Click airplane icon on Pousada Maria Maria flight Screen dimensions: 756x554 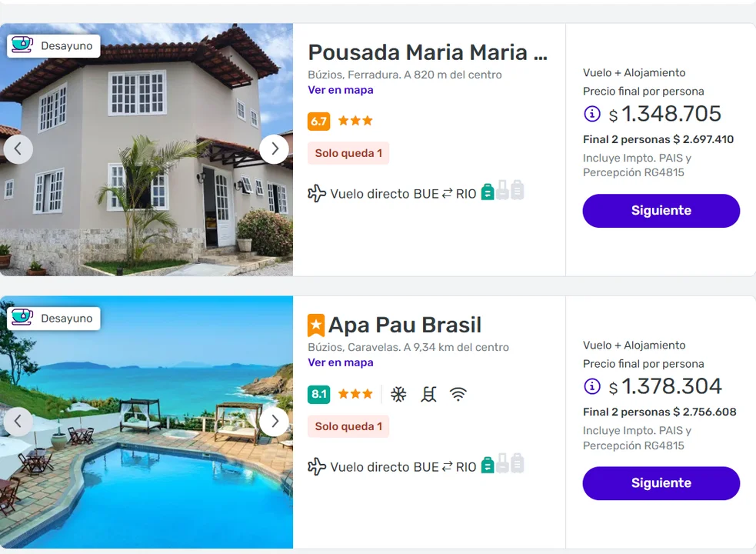(x=317, y=193)
